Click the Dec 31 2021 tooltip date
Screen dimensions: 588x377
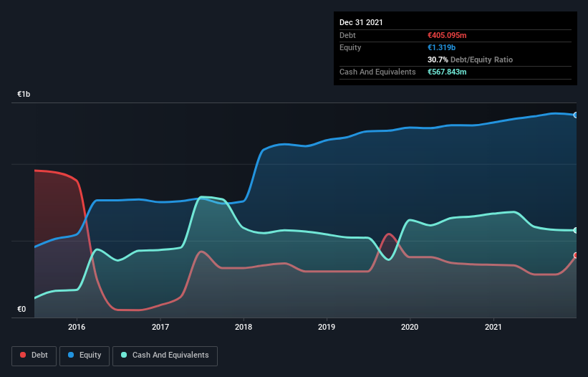[x=361, y=22]
